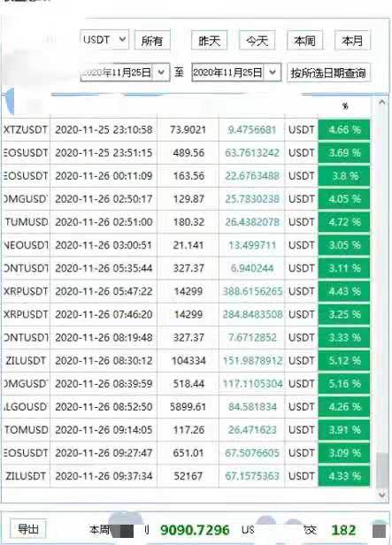Click timestamp 2020-11-26 08:39:59
This screenshot has height=545, width=392.
(x=104, y=383)
